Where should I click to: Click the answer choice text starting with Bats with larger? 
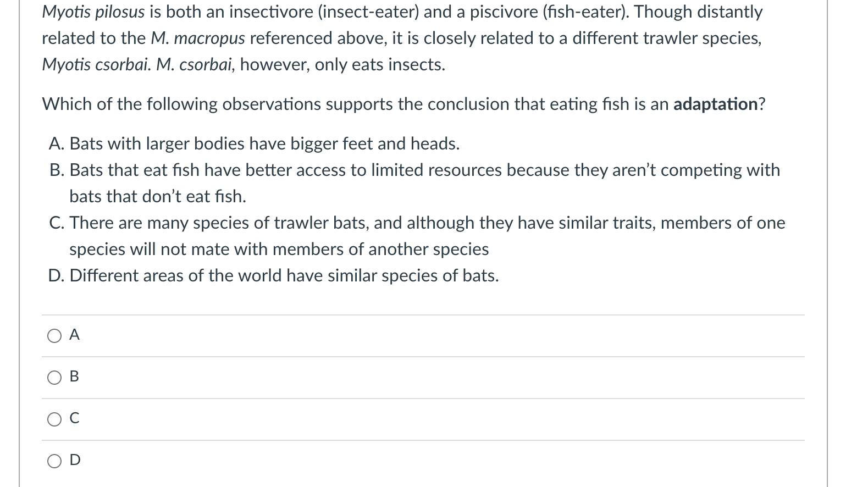tap(264, 143)
